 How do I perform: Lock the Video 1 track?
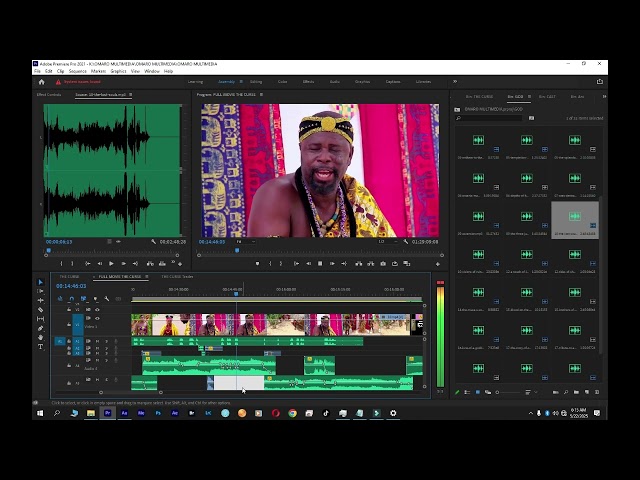(x=69, y=324)
